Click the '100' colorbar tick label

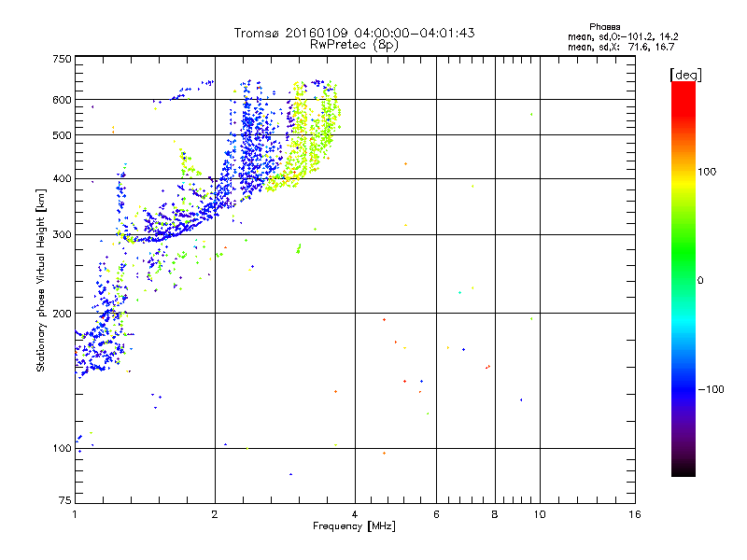(707, 172)
